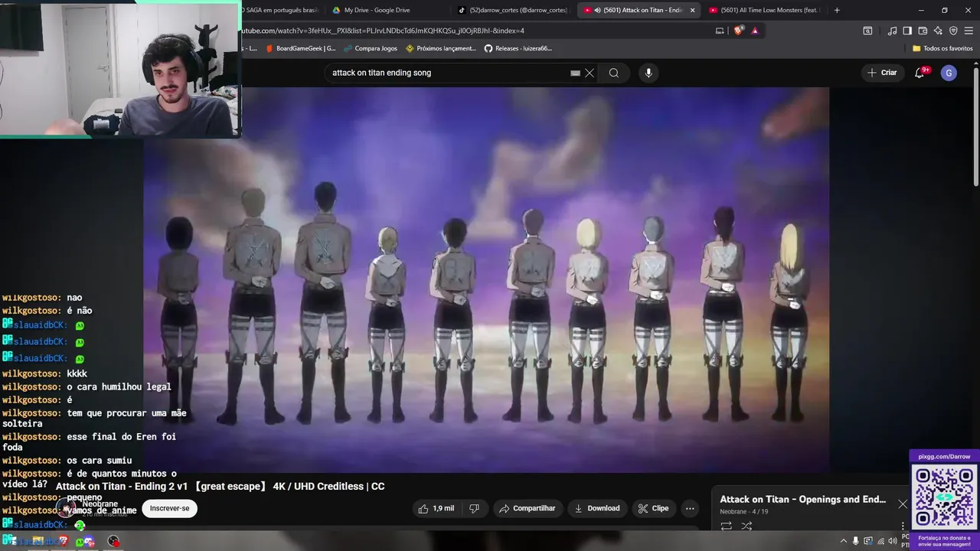
Task: Open the Releases luizera66 GitHub bookmark
Action: point(518,48)
